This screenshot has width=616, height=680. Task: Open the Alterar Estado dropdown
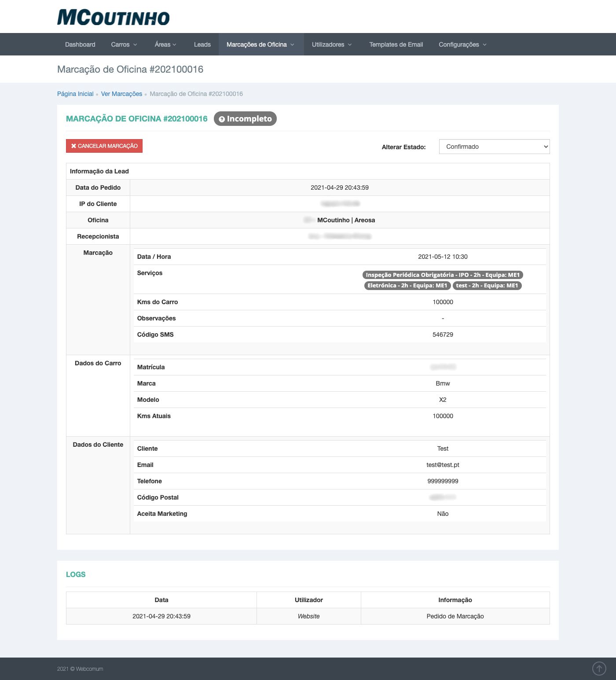(x=494, y=147)
